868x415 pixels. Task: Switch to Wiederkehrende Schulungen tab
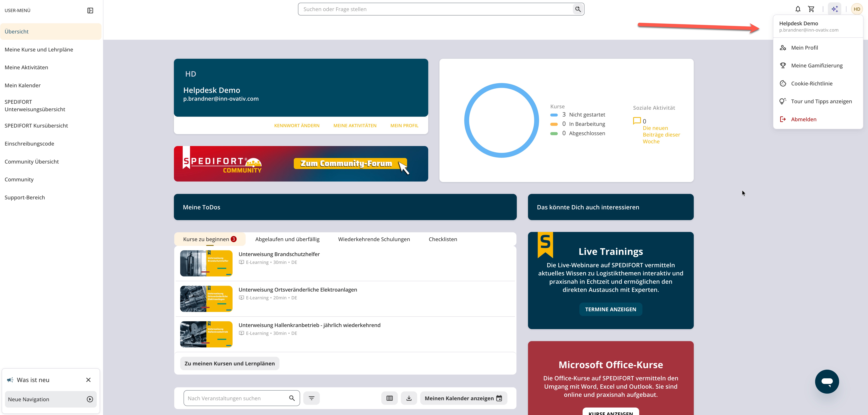[x=374, y=239]
